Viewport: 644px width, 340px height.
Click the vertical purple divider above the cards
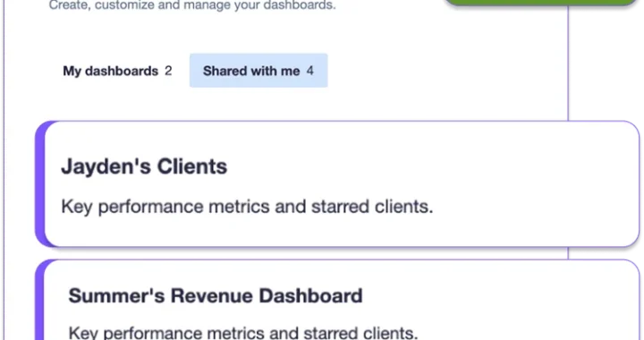tap(569, 62)
